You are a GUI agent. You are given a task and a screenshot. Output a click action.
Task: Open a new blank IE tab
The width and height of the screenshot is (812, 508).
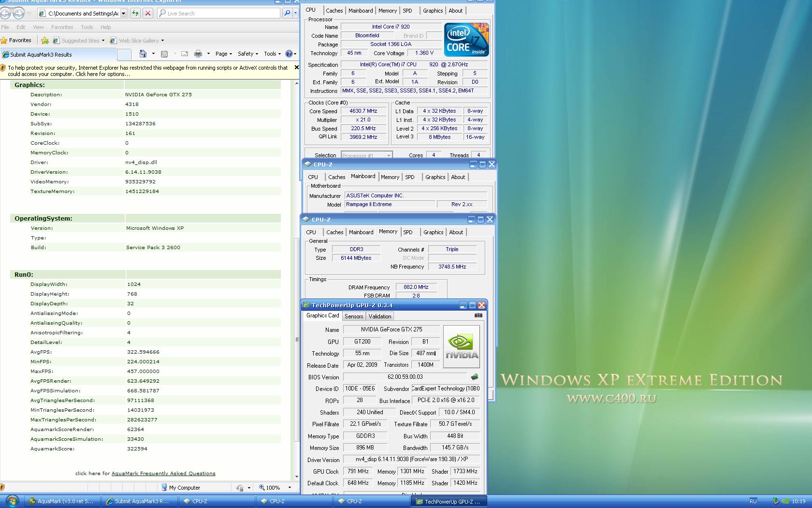pyautogui.click(x=124, y=54)
